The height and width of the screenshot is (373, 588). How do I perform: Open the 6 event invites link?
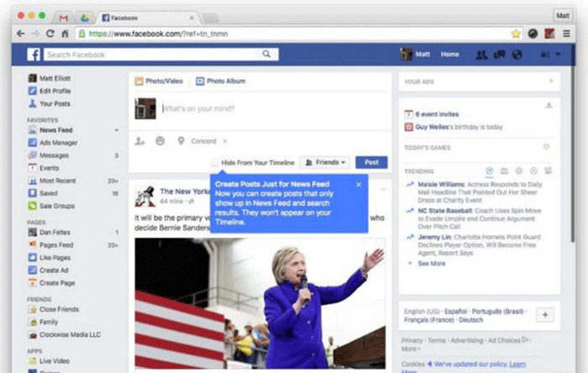click(437, 114)
